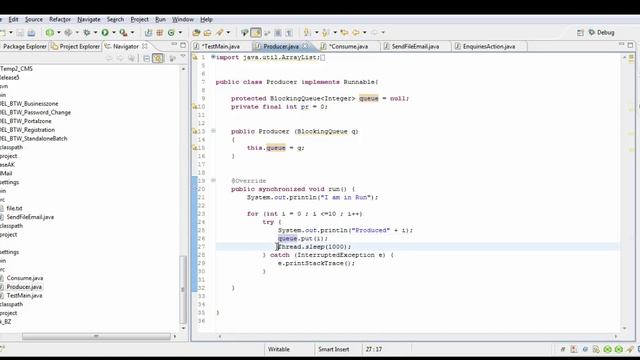Collapse the run method fold marker
This screenshot has width=640, height=360.
point(213,180)
